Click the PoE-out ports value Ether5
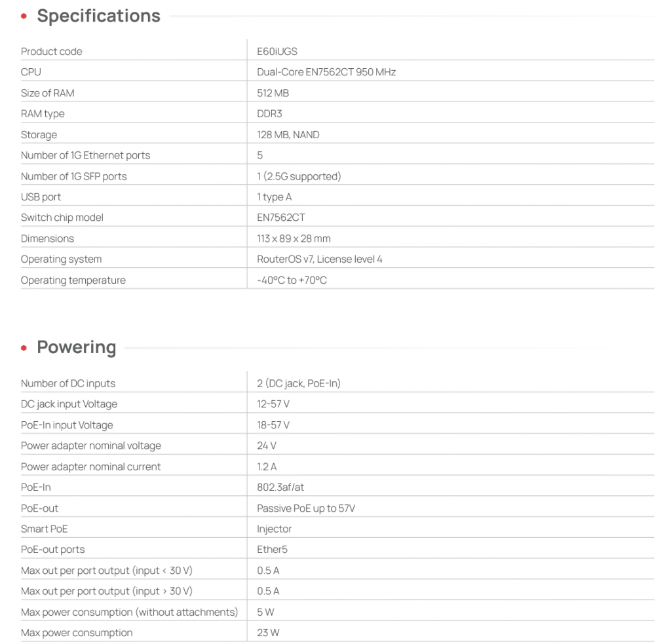This screenshot has width=671, height=644. point(273,550)
